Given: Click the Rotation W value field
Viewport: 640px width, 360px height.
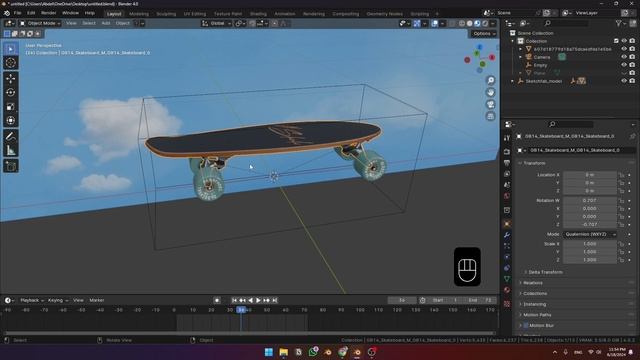Looking at the screenshot, I should click(x=590, y=200).
